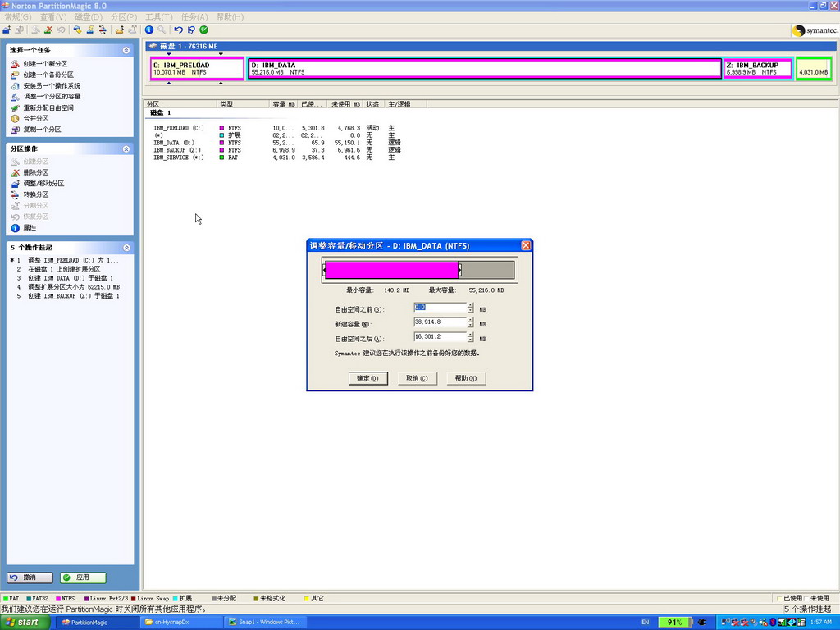Click the blue info properties toolbar icon

pos(149,30)
